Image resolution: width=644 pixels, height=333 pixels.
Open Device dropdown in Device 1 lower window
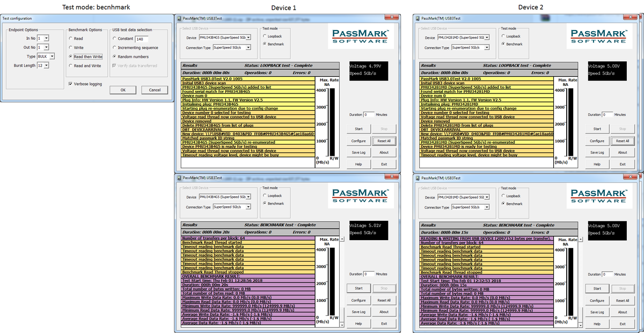coord(248,197)
